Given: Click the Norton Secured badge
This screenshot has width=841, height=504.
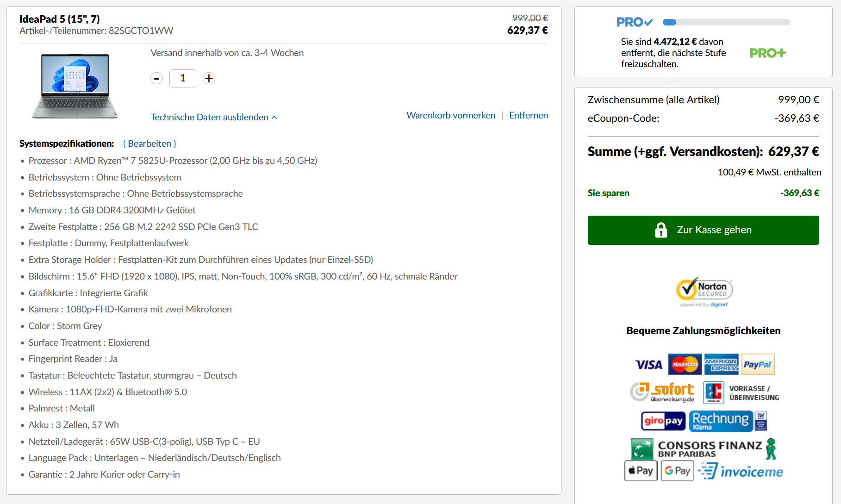Looking at the screenshot, I should (x=704, y=292).
